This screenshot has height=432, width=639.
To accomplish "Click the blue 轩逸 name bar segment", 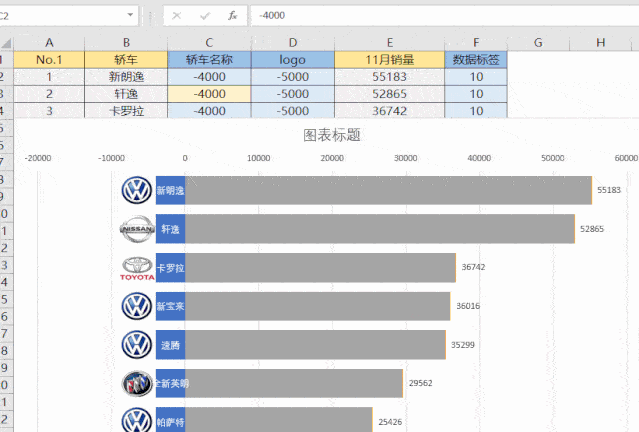I will (x=170, y=229).
